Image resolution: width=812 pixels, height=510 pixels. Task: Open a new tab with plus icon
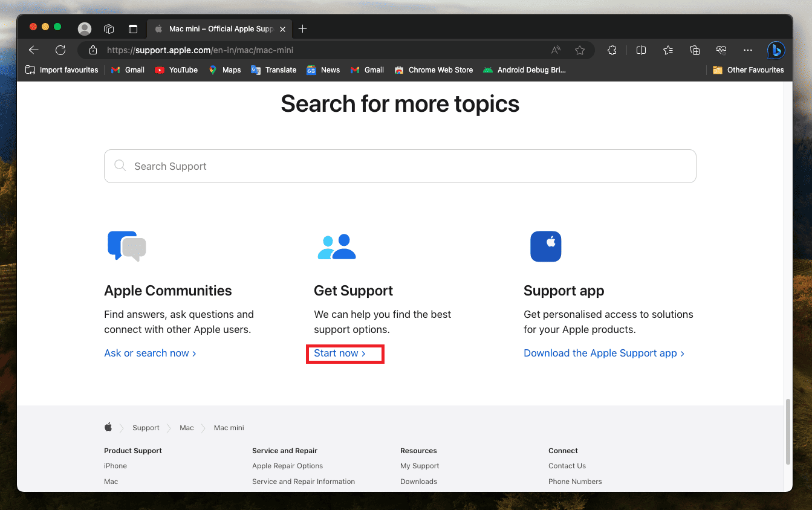(x=303, y=28)
